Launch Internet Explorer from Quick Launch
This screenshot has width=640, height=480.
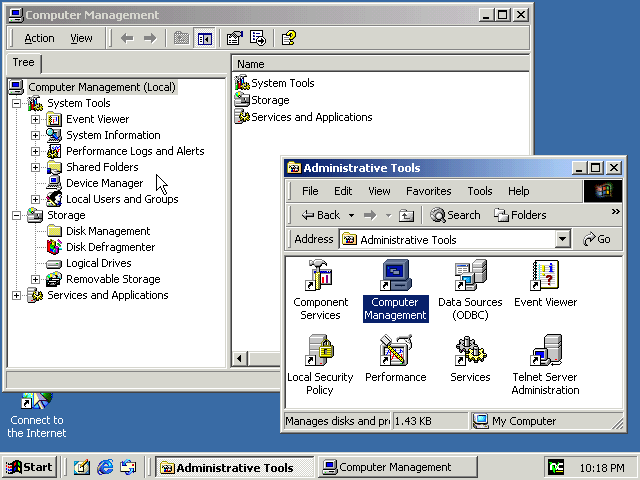click(105, 467)
